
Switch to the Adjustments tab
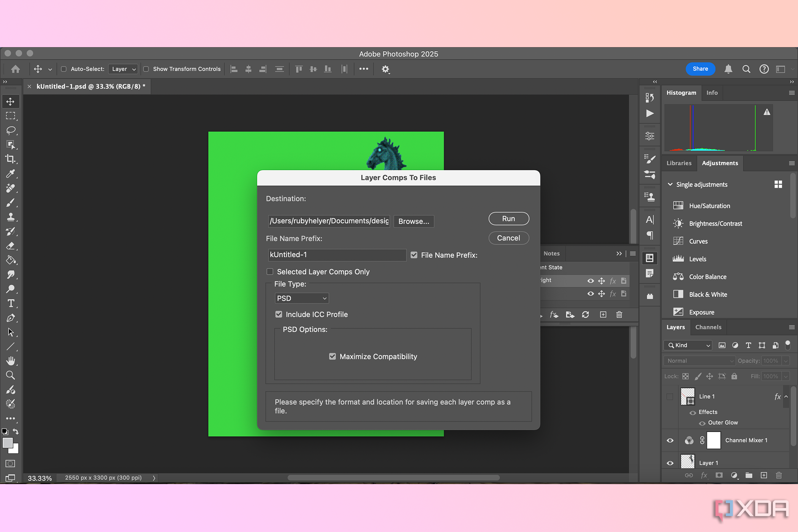click(x=720, y=163)
